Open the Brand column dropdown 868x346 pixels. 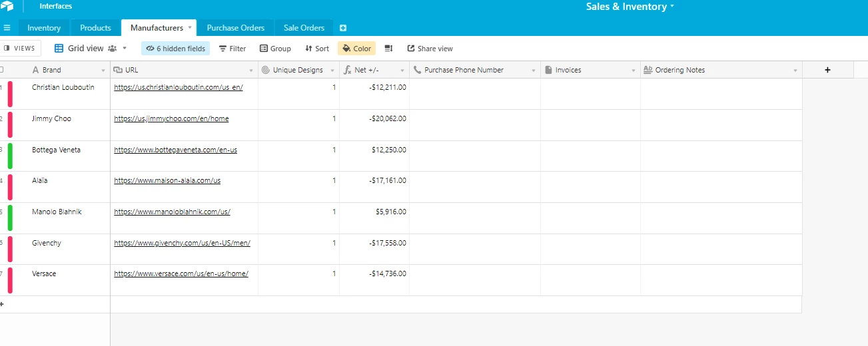point(103,71)
